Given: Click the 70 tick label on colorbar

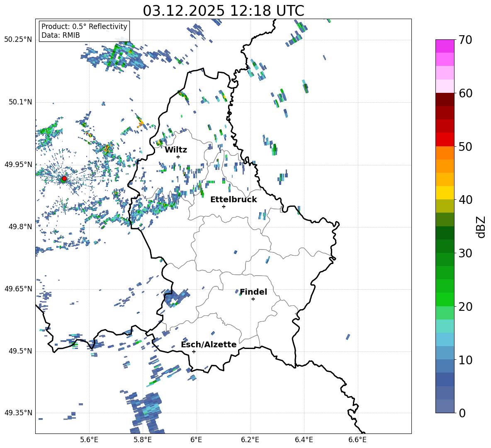Looking at the screenshot, I should pos(466,40).
